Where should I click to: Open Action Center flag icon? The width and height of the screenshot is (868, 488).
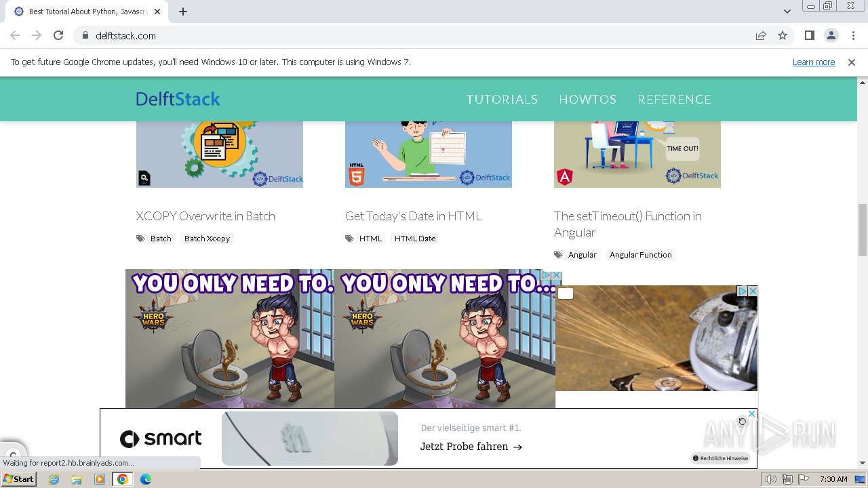[803, 479]
